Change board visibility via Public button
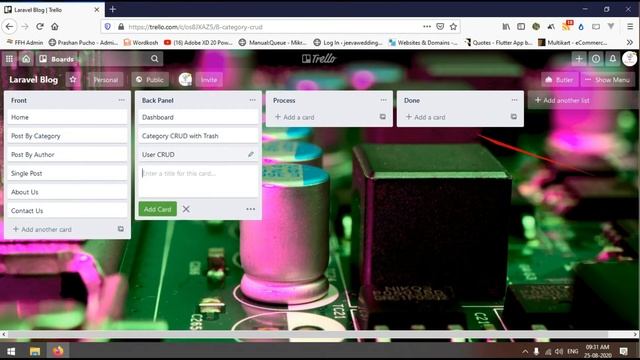 click(x=150, y=80)
